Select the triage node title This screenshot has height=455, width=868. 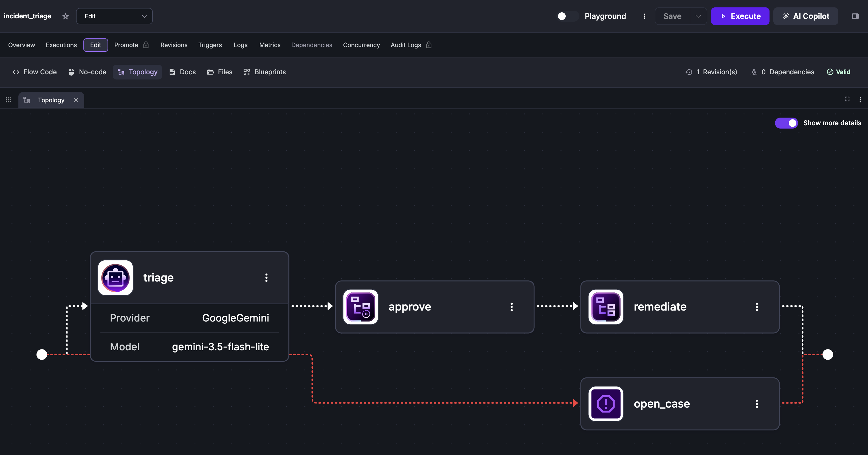click(x=158, y=278)
